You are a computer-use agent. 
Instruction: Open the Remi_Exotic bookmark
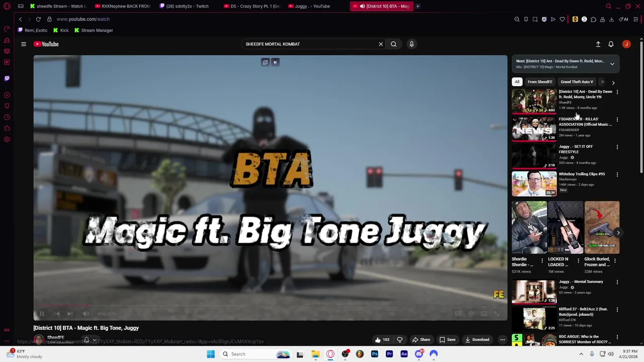[x=33, y=30]
